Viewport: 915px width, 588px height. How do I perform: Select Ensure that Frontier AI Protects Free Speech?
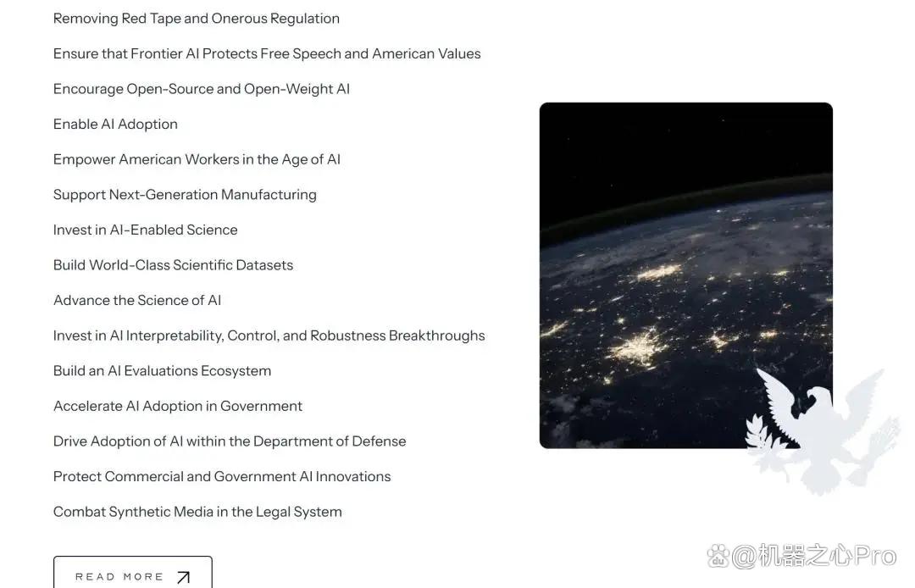[x=267, y=53]
